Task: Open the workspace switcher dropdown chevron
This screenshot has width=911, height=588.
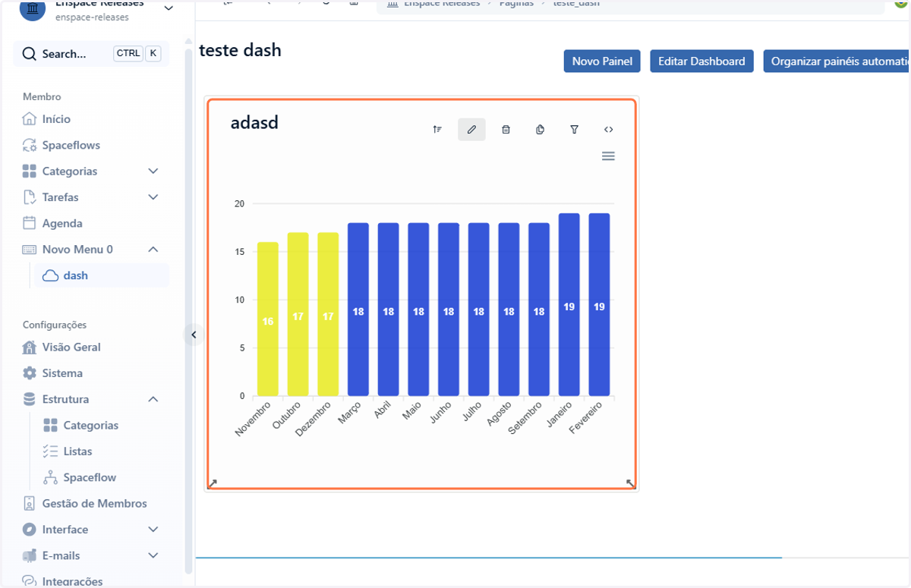Action: coord(168,8)
